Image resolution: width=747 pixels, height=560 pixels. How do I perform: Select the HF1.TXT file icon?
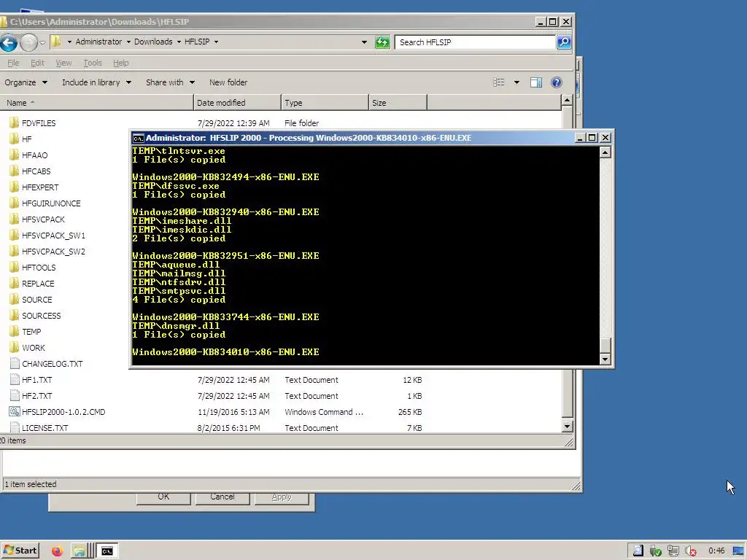click(x=15, y=380)
